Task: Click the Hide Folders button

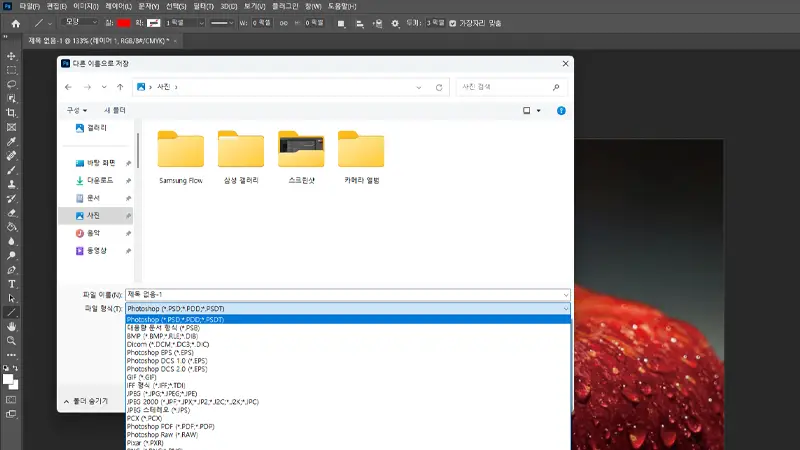Action: 86,402
